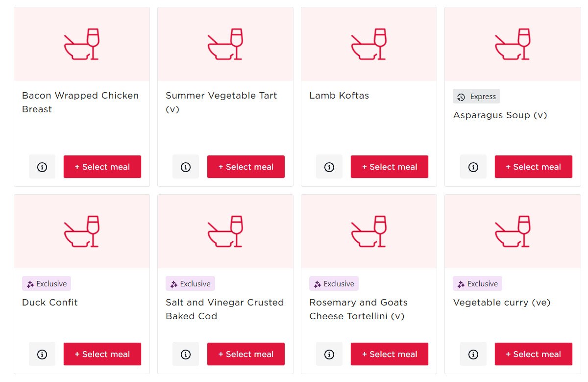View Lamb Koftas meal information

click(329, 167)
